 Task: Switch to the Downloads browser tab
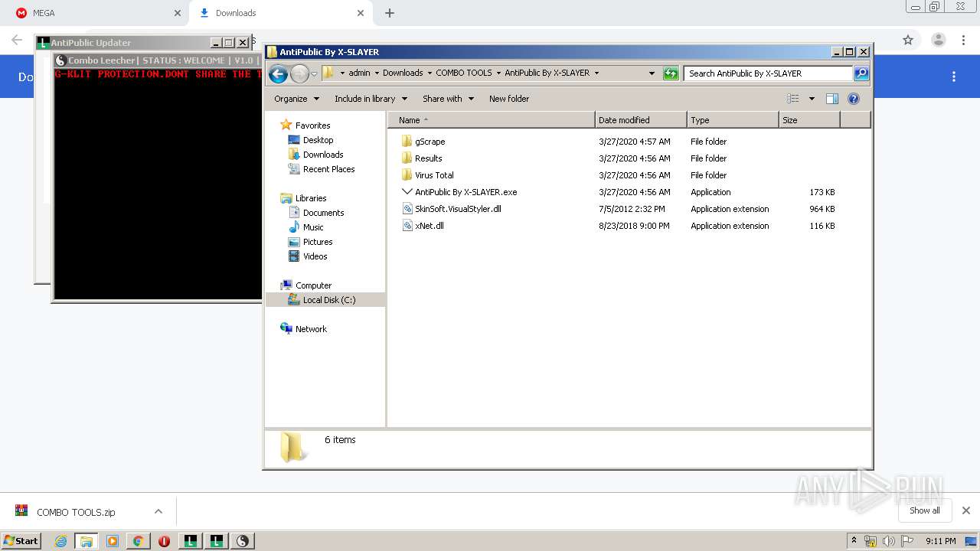coord(280,13)
